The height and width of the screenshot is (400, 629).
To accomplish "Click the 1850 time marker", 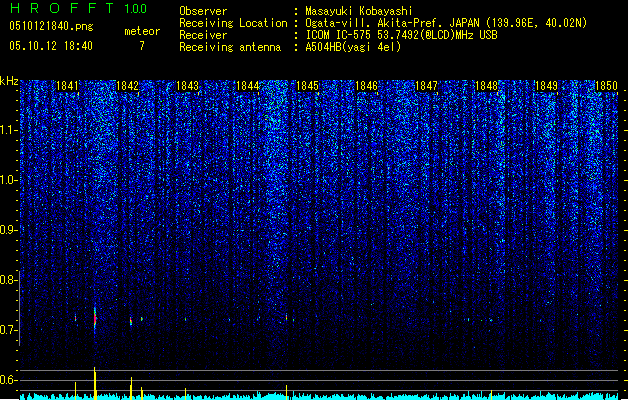I will (x=606, y=86).
